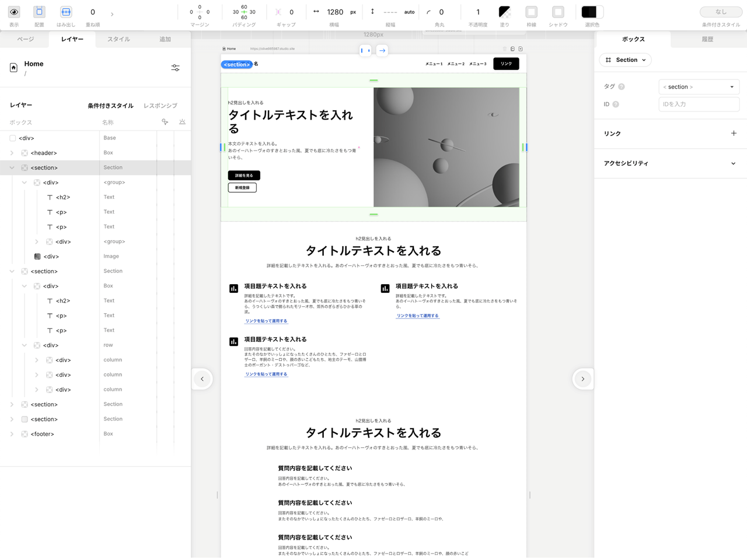Click the blue right arrow canvas button
This screenshot has width=747, height=560.
(382, 51)
